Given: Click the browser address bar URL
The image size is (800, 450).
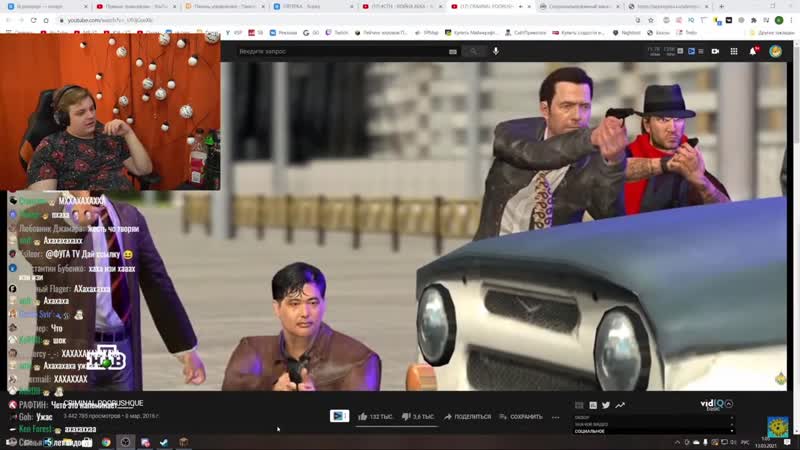Looking at the screenshot, I should [111, 20].
